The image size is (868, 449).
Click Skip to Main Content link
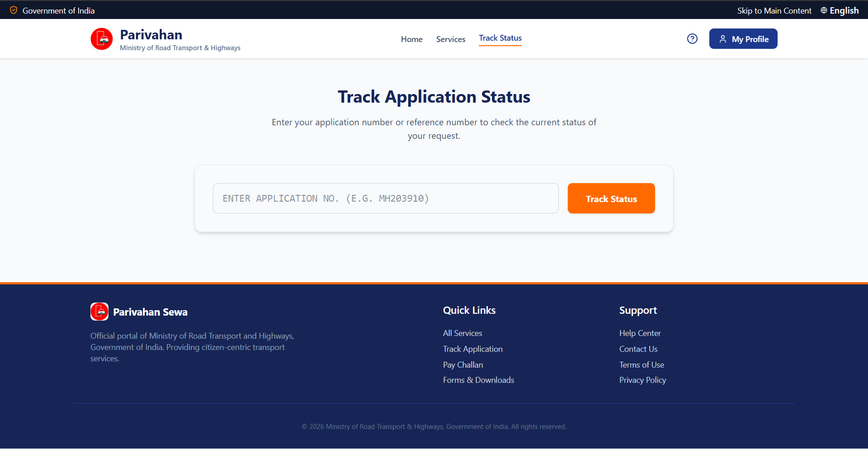click(x=774, y=10)
